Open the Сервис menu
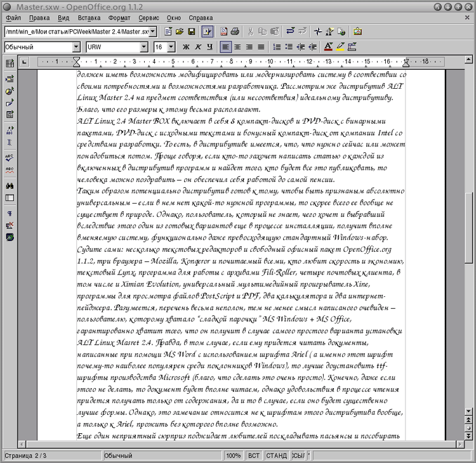Image resolution: width=476 pixels, height=463 pixels. click(x=149, y=18)
